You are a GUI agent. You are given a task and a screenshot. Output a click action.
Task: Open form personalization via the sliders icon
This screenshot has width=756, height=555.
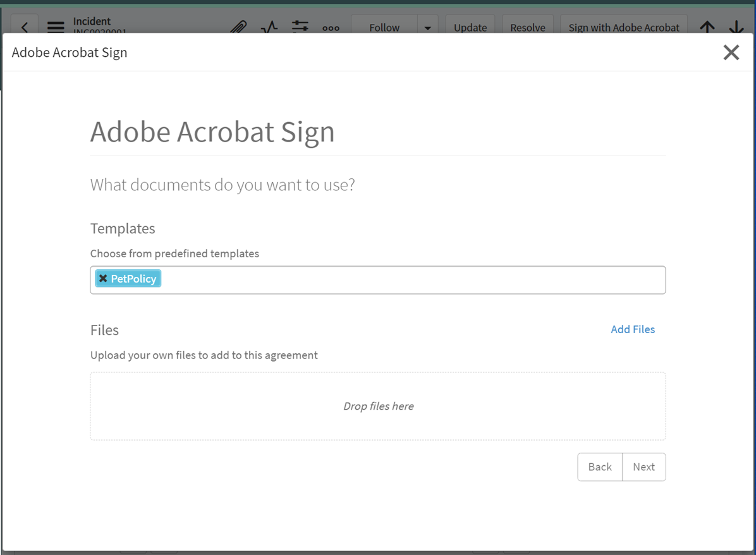(x=300, y=27)
